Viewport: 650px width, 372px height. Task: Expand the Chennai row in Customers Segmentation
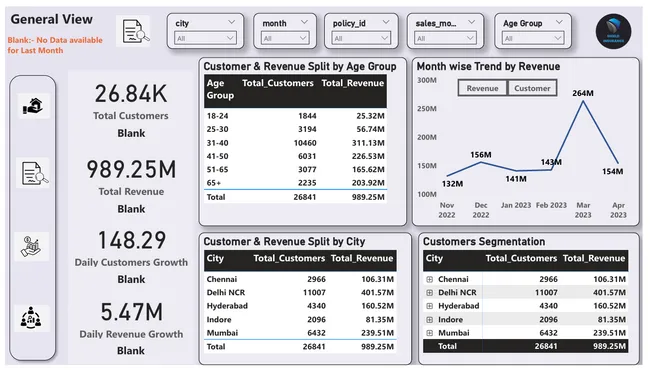(x=429, y=280)
